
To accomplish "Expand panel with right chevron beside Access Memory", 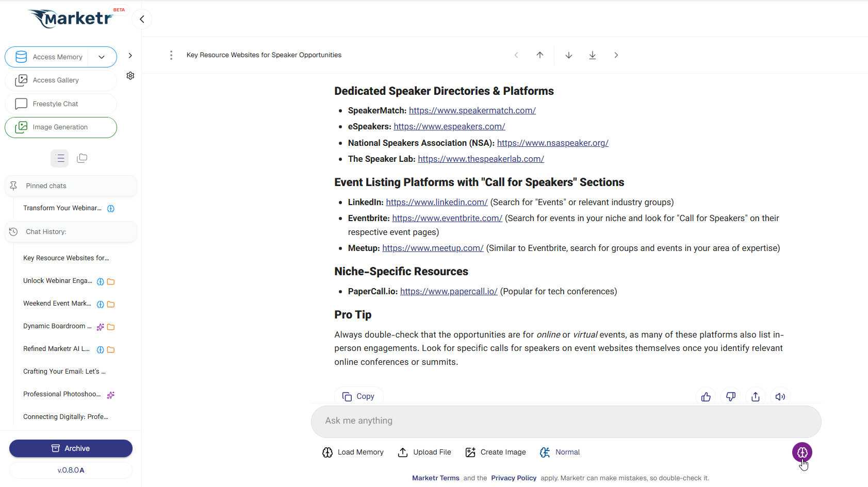I will pos(130,56).
